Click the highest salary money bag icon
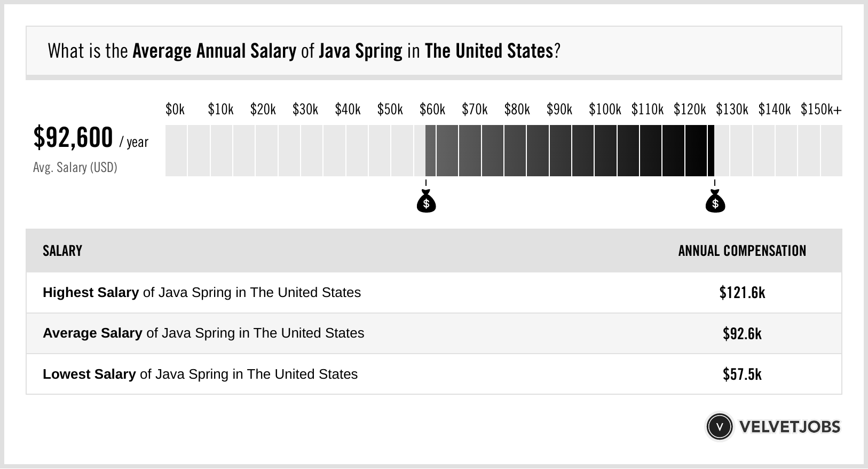The width and height of the screenshot is (868, 469). (715, 202)
